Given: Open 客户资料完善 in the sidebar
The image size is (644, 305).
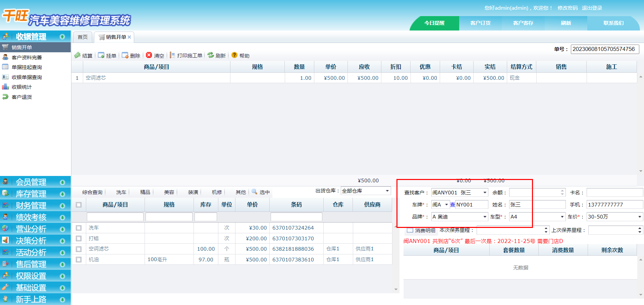Looking at the screenshot, I should pyautogui.click(x=27, y=57).
